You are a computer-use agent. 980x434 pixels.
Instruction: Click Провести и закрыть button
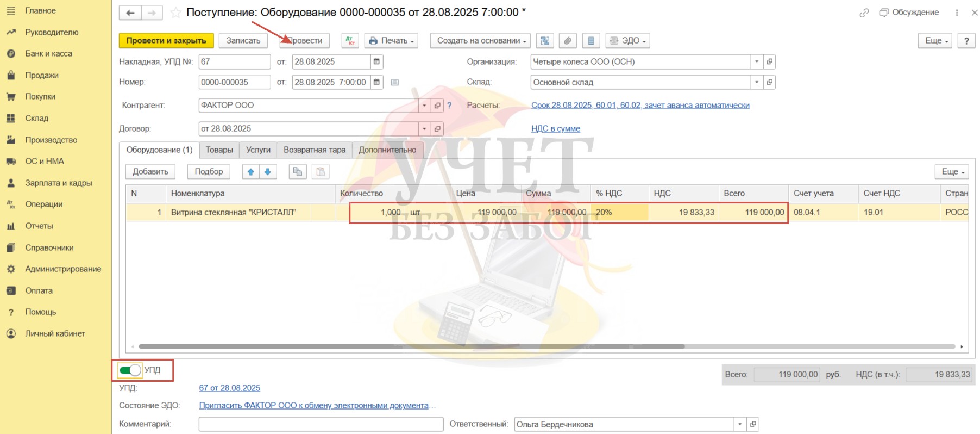pyautogui.click(x=166, y=41)
